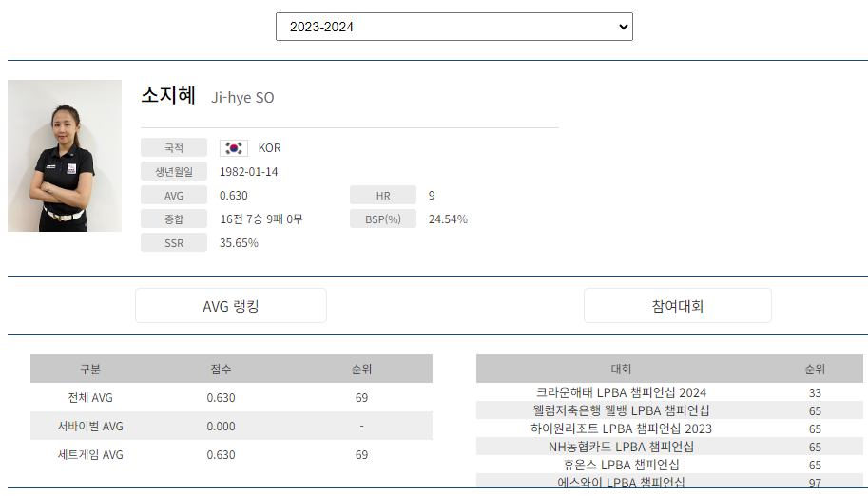Click the BSP value 24.54%
The image size is (868, 496).
point(448,219)
